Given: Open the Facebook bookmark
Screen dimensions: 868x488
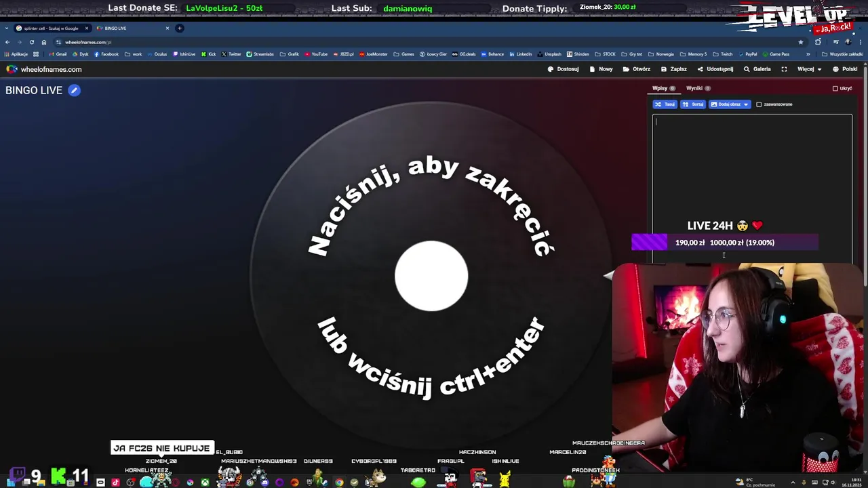Looking at the screenshot, I should [x=106, y=54].
